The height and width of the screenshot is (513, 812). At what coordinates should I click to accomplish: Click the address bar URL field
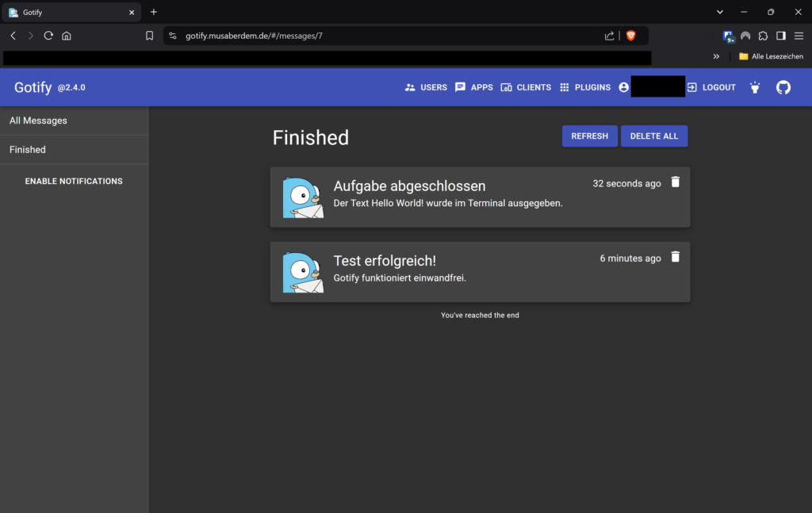381,36
